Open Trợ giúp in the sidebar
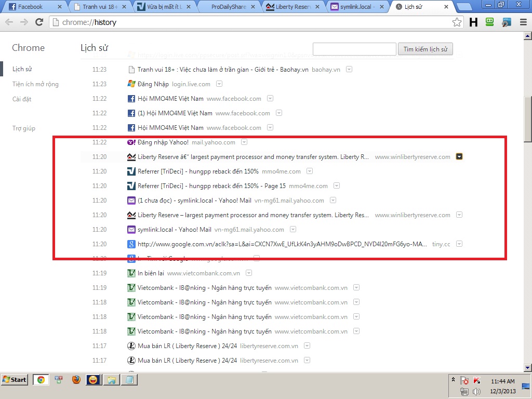This screenshot has height=399, width=532. coord(24,128)
